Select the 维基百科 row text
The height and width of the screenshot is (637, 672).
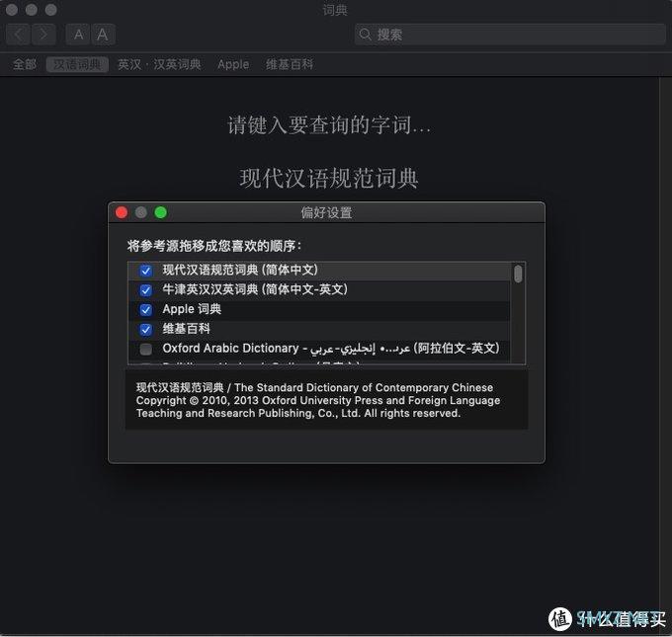(x=187, y=329)
